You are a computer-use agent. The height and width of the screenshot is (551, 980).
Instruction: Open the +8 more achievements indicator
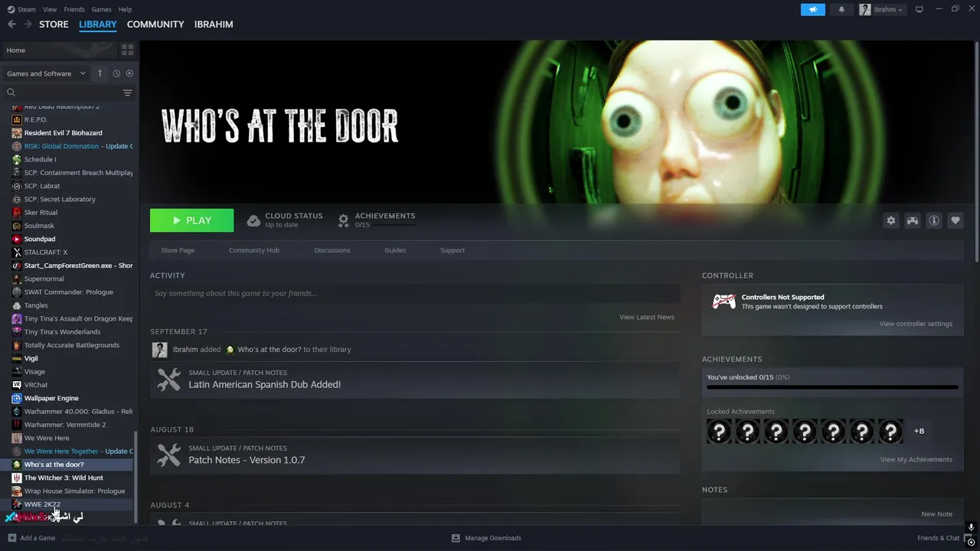click(919, 431)
